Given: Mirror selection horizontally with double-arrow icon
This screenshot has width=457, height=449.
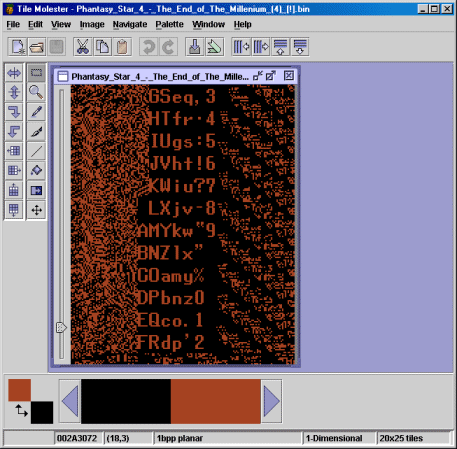Looking at the screenshot, I should click(x=14, y=73).
